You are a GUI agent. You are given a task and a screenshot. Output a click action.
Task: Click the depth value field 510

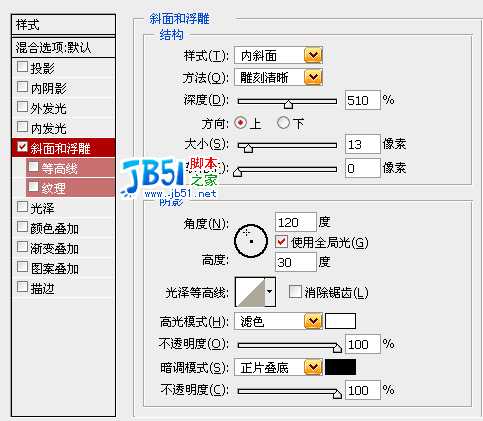(363, 100)
